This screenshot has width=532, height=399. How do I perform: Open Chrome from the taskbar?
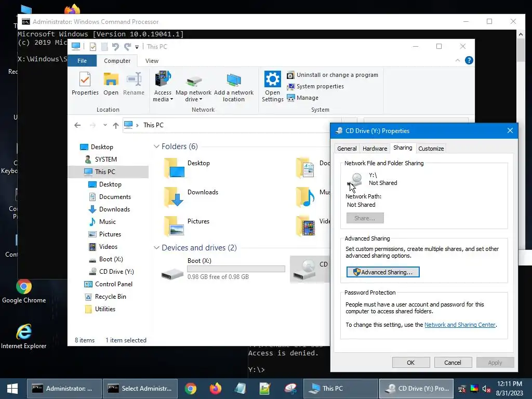190,389
